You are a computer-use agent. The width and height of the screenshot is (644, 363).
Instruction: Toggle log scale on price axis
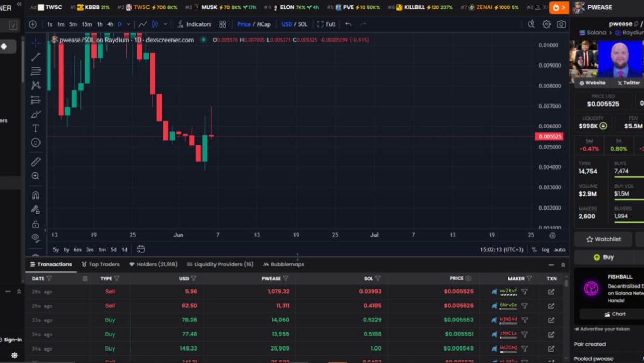click(545, 250)
